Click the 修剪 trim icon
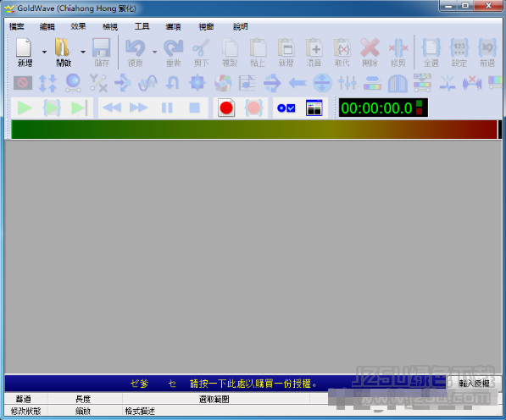 [x=398, y=47]
